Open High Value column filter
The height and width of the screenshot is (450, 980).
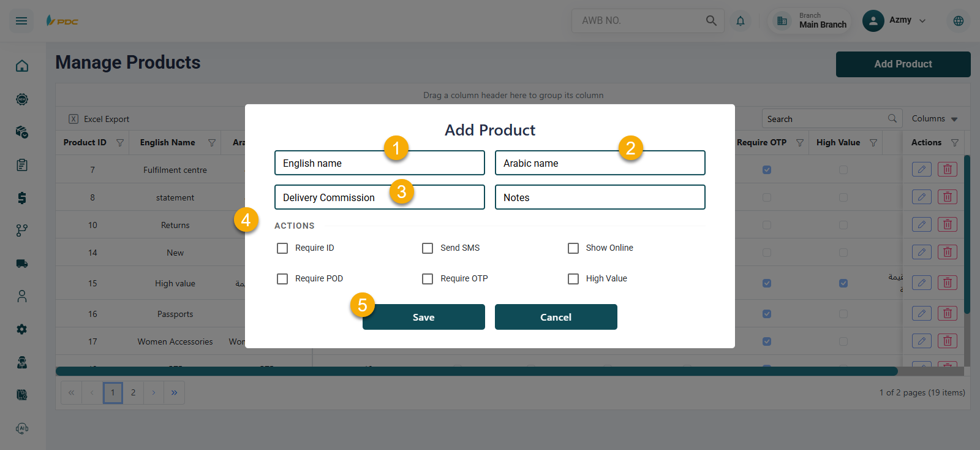point(873,143)
